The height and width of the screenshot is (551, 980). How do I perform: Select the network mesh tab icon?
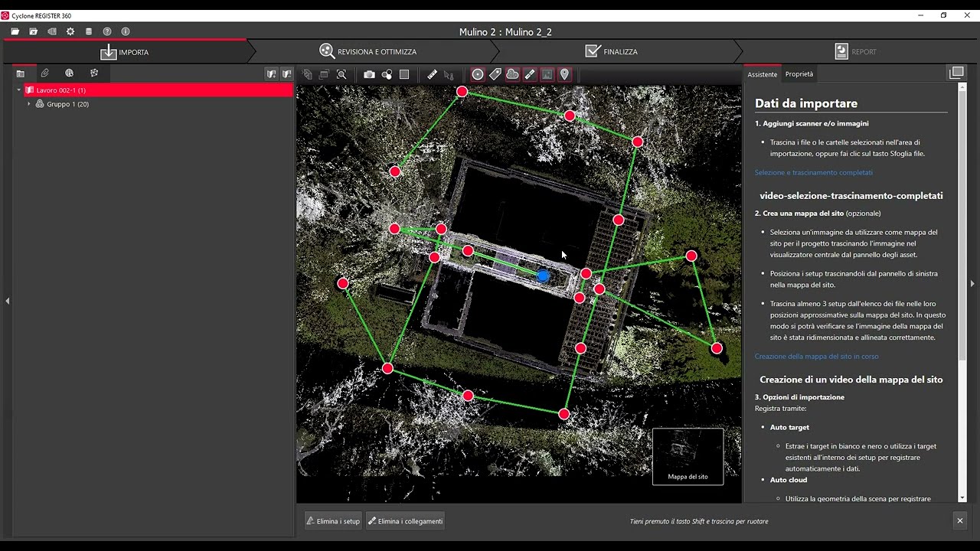94,73
